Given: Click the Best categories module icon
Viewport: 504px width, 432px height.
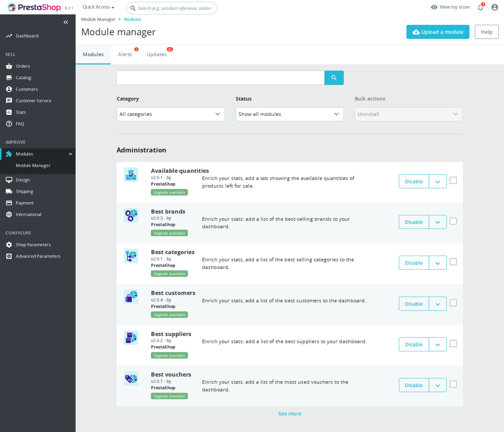Looking at the screenshot, I should (131, 256).
